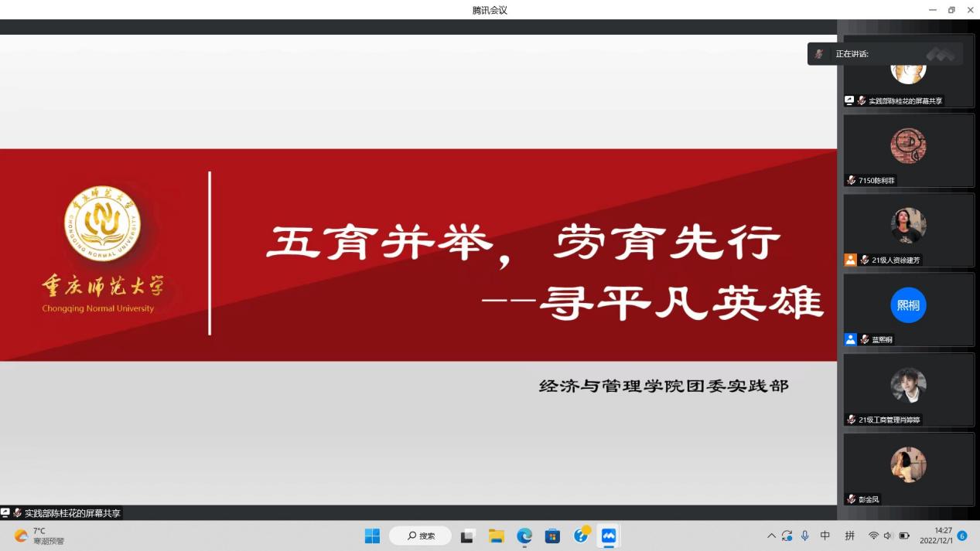Click the 21级工商管理肖婷婷 participant tile
This screenshot has height=551, width=980.
(x=908, y=389)
